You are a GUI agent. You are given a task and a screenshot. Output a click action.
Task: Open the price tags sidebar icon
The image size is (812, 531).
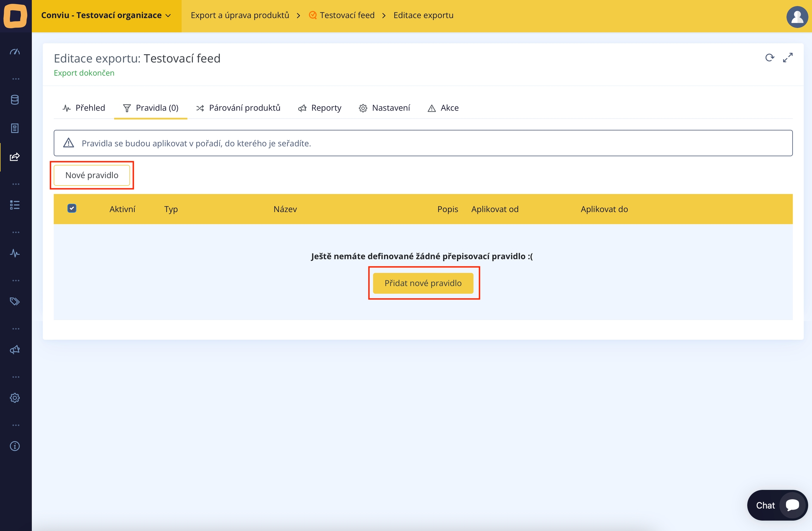[x=15, y=301]
